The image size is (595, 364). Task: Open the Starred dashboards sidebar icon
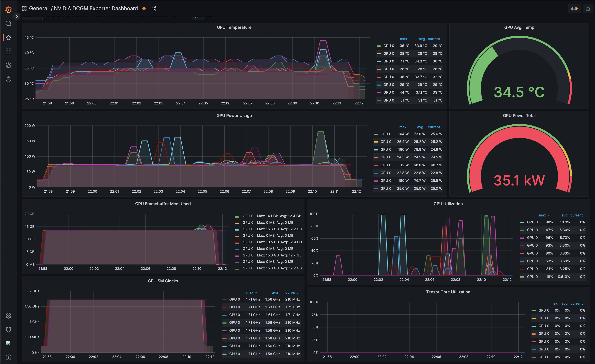click(9, 38)
